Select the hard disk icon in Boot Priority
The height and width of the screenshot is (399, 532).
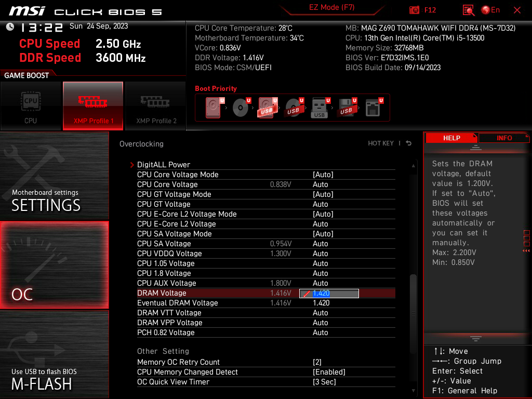coord(213,107)
